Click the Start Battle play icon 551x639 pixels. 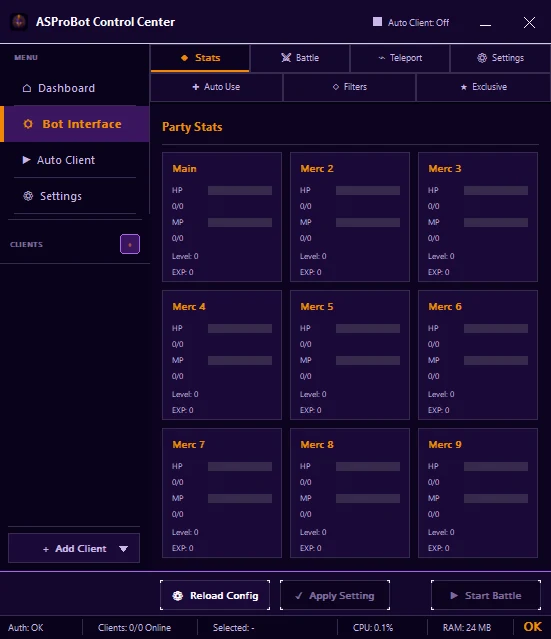tap(454, 595)
